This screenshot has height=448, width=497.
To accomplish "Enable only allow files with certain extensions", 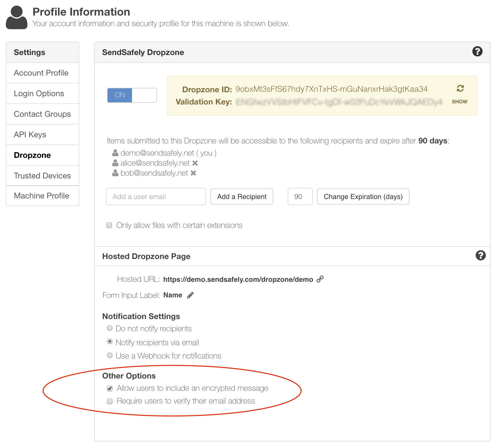I will coord(109,225).
